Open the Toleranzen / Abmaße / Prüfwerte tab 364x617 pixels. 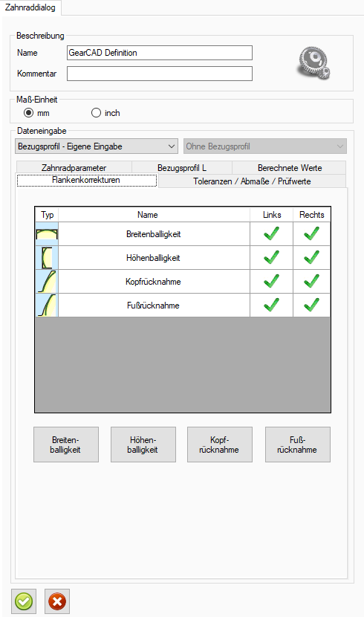252,181
